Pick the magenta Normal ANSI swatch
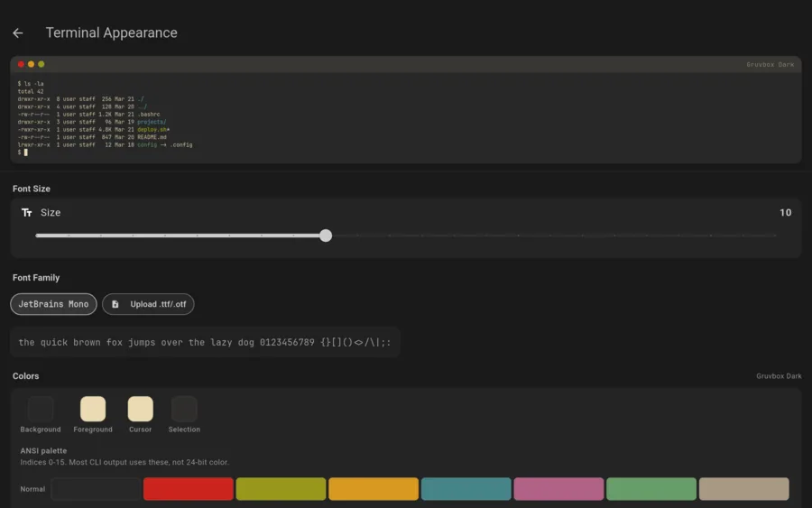 [558, 489]
